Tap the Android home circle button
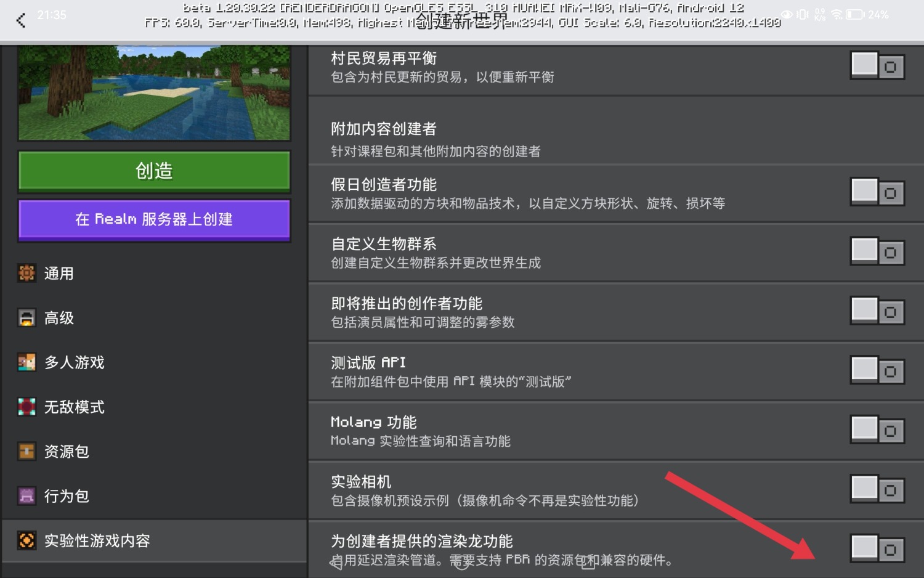This screenshot has height=578, width=924. (x=462, y=562)
